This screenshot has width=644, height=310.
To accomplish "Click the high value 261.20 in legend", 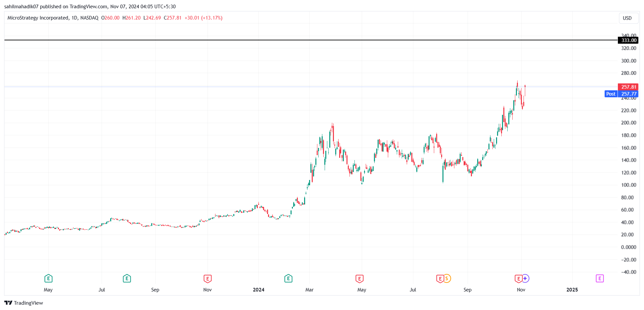I will pos(133,18).
